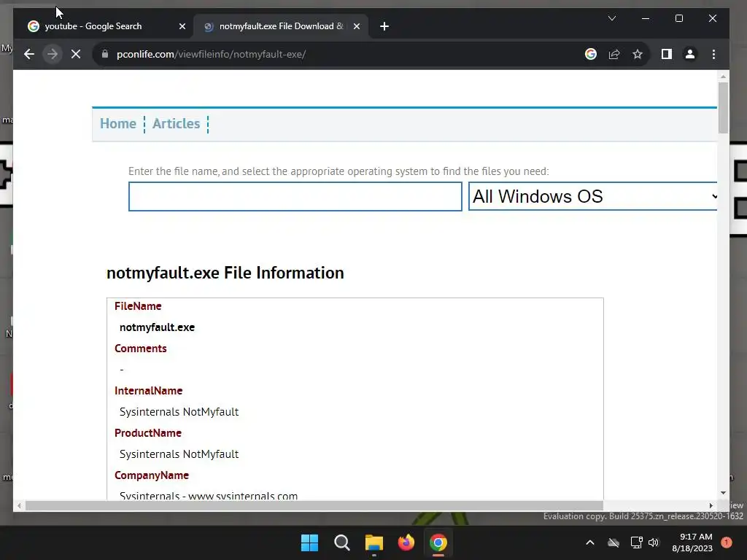The height and width of the screenshot is (560, 747).
Task: Click the cloud sync tray icon
Action: click(x=614, y=542)
